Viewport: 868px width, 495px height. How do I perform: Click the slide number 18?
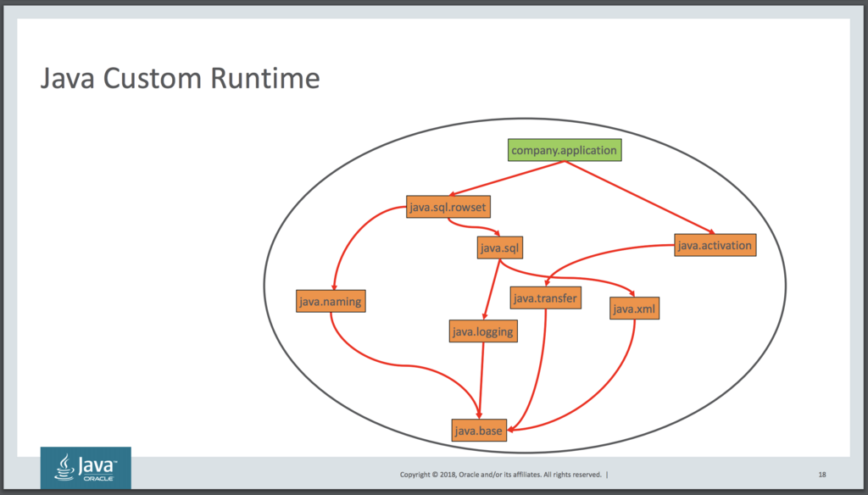822,475
